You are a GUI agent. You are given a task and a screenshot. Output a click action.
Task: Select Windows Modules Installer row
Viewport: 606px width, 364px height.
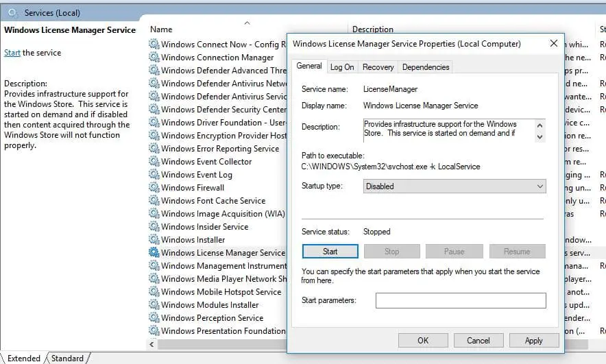coord(210,305)
